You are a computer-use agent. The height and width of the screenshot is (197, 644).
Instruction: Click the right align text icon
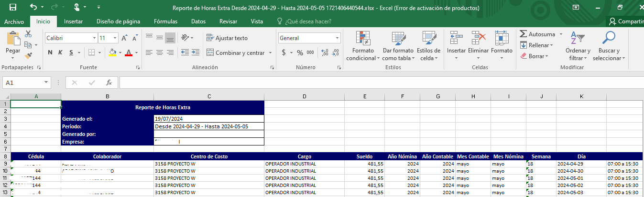tap(170, 52)
